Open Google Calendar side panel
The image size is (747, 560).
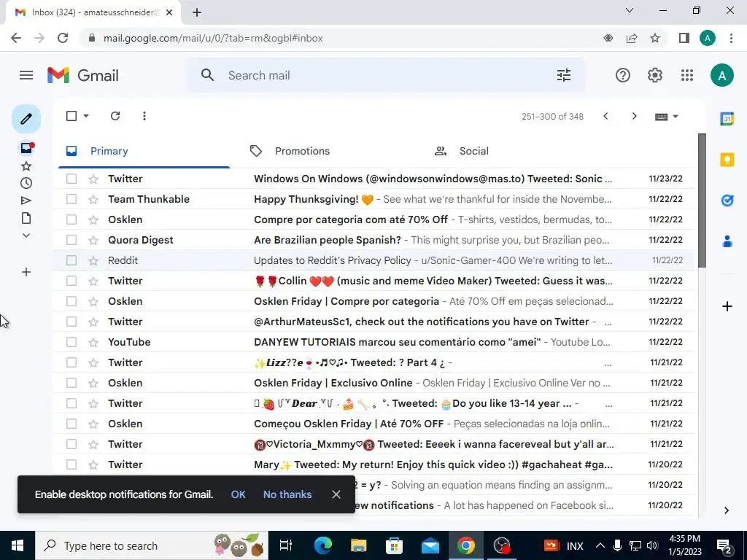click(x=727, y=119)
